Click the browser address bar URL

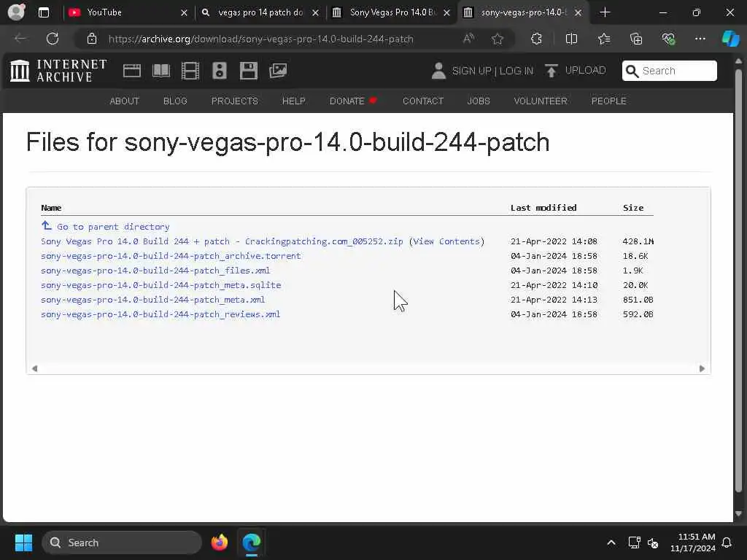point(260,39)
